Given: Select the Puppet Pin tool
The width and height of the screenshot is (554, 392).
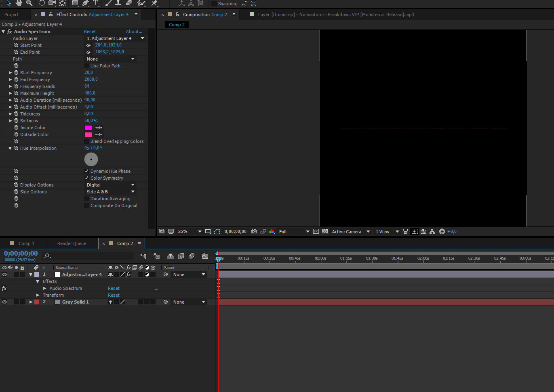Looking at the screenshot, I should [154, 3].
